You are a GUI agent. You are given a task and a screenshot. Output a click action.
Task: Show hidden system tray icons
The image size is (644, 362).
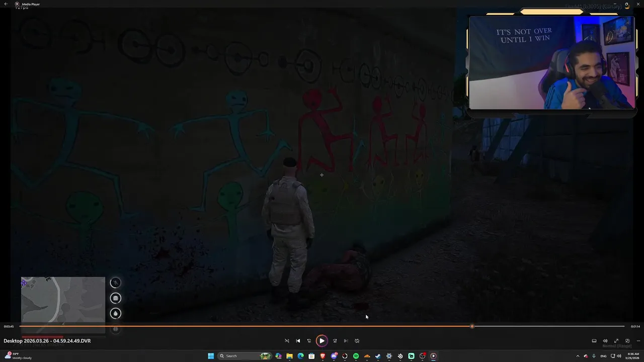click(x=578, y=356)
